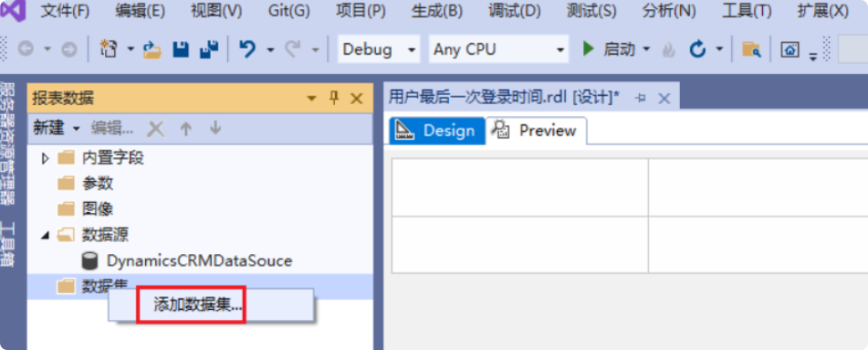Choose 添加数据集... from context menu
868x350 pixels.
[198, 304]
